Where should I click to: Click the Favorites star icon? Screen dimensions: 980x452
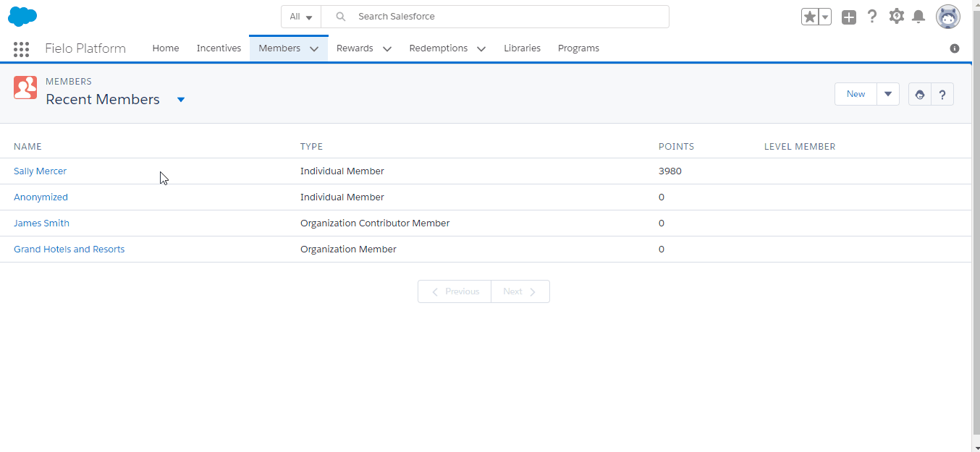[809, 17]
